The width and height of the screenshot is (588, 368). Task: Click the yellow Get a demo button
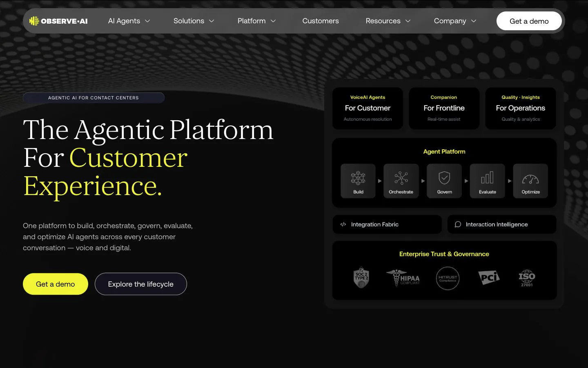[56, 284]
